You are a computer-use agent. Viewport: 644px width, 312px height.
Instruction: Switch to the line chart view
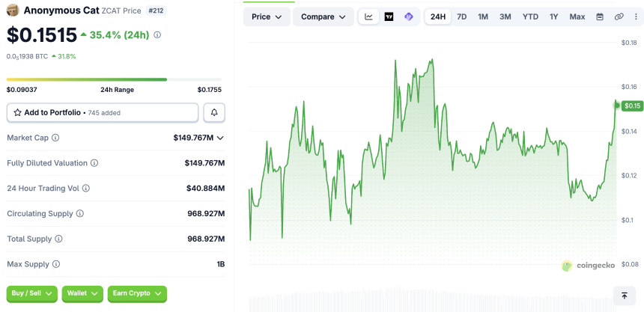[369, 16]
